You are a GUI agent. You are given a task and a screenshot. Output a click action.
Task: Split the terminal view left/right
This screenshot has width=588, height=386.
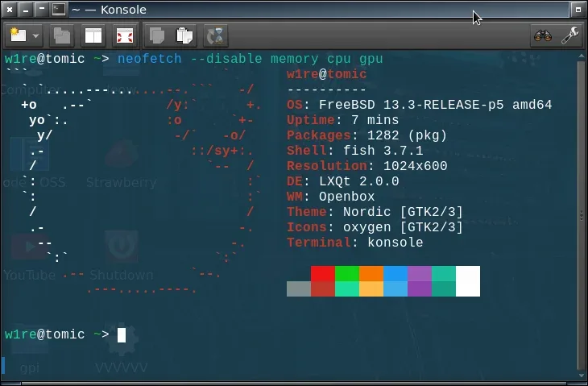pos(93,36)
